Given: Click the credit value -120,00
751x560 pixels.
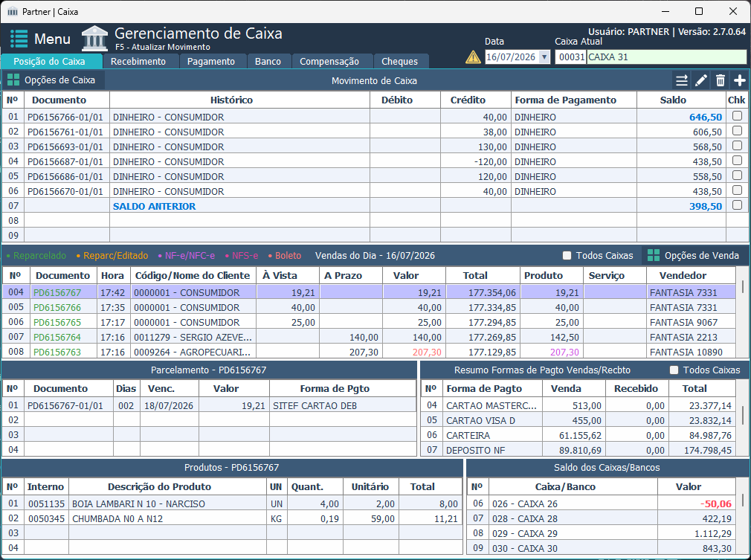Looking at the screenshot, I should (491, 161).
